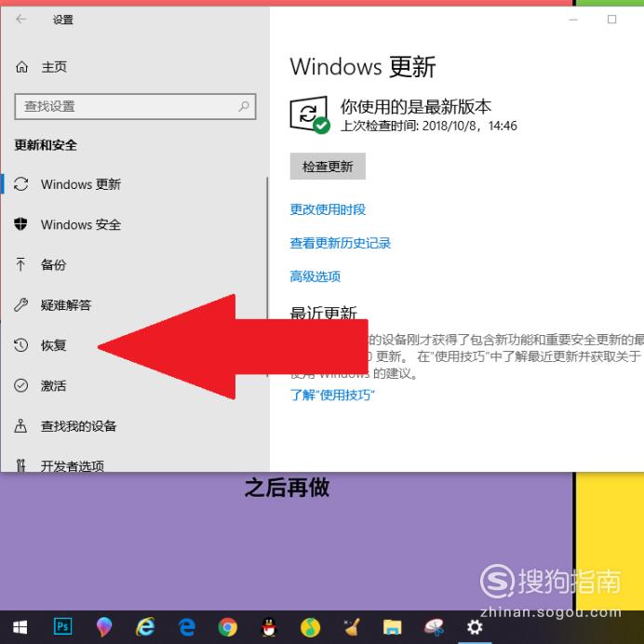Click the back arrow in Settings
The image size is (644, 644).
click(x=21, y=19)
